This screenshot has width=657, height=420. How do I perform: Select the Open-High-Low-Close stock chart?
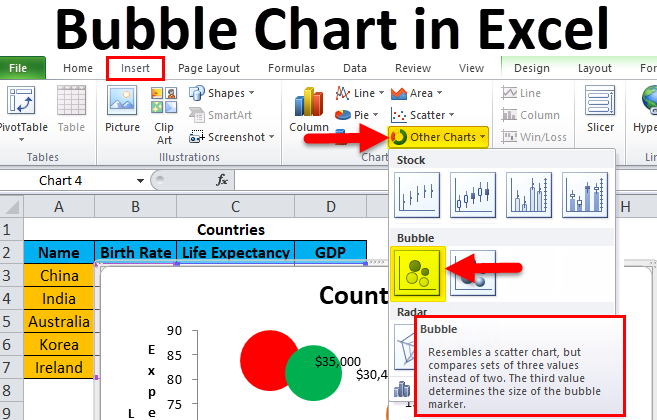pyautogui.click(x=473, y=195)
